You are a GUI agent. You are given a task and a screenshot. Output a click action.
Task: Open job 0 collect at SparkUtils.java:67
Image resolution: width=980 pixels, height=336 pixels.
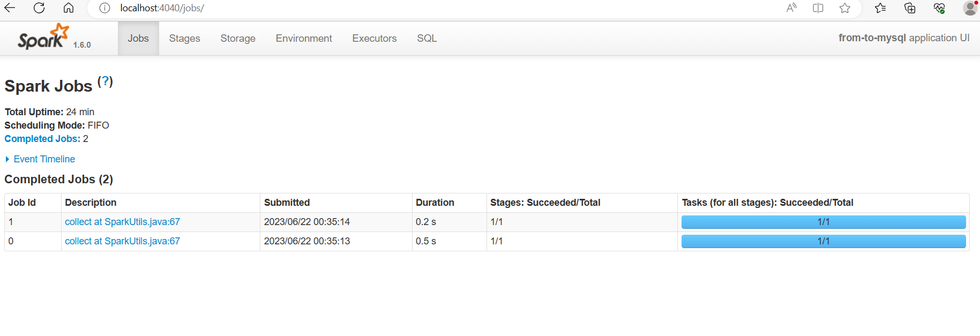(122, 241)
